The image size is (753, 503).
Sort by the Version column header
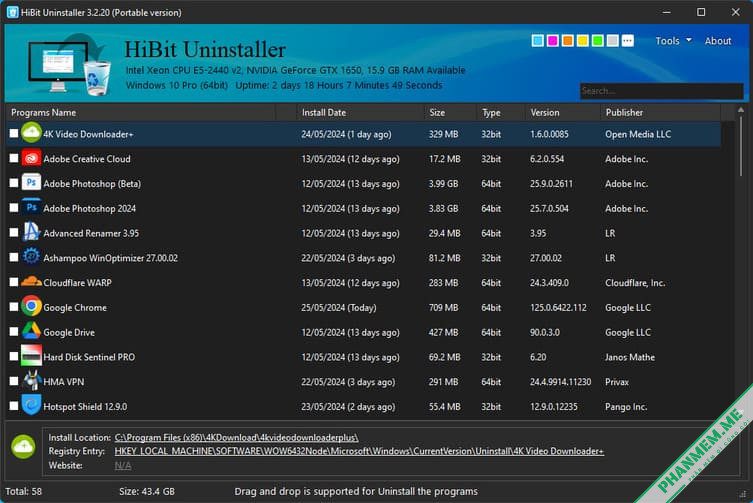pyautogui.click(x=562, y=112)
